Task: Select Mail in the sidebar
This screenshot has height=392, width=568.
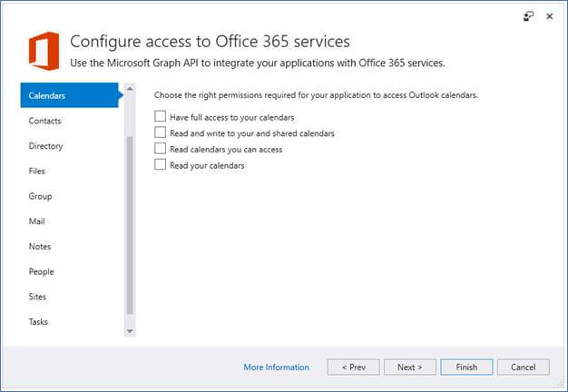Action: point(36,221)
